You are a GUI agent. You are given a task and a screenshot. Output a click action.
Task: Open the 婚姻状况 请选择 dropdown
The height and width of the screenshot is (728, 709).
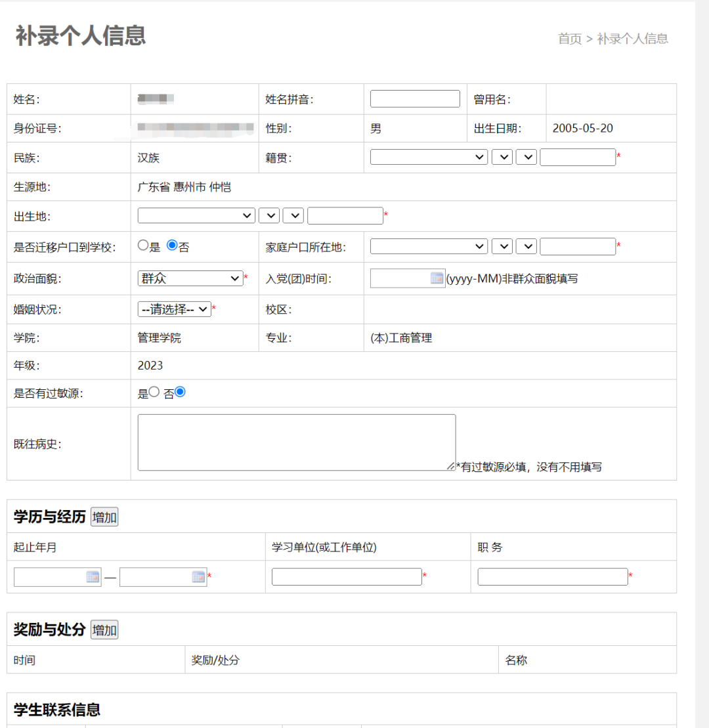(174, 309)
